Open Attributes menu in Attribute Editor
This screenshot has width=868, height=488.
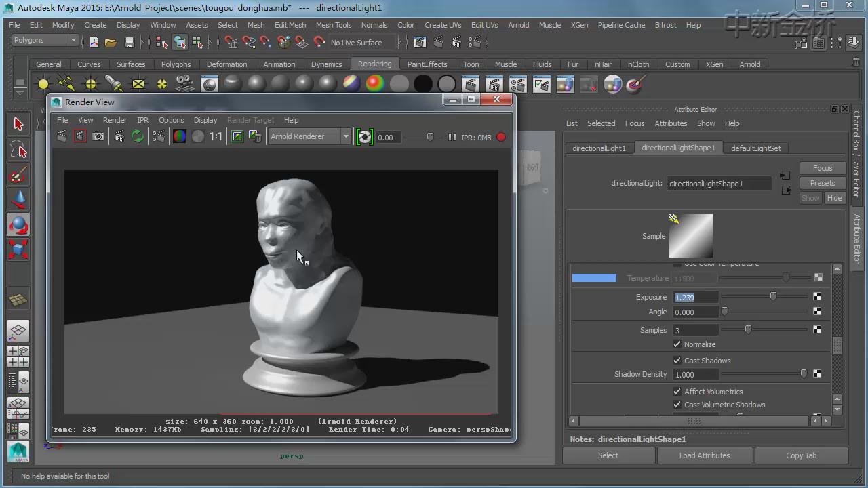click(671, 123)
